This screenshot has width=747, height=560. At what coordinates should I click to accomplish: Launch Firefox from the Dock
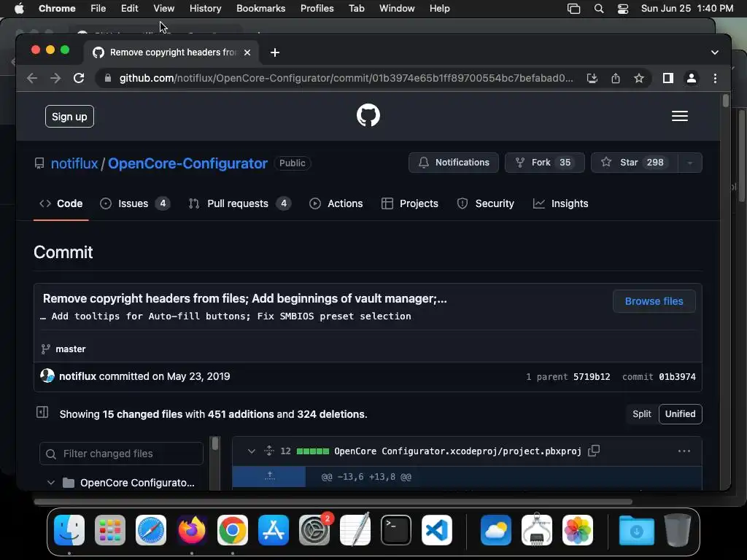(x=192, y=530)
